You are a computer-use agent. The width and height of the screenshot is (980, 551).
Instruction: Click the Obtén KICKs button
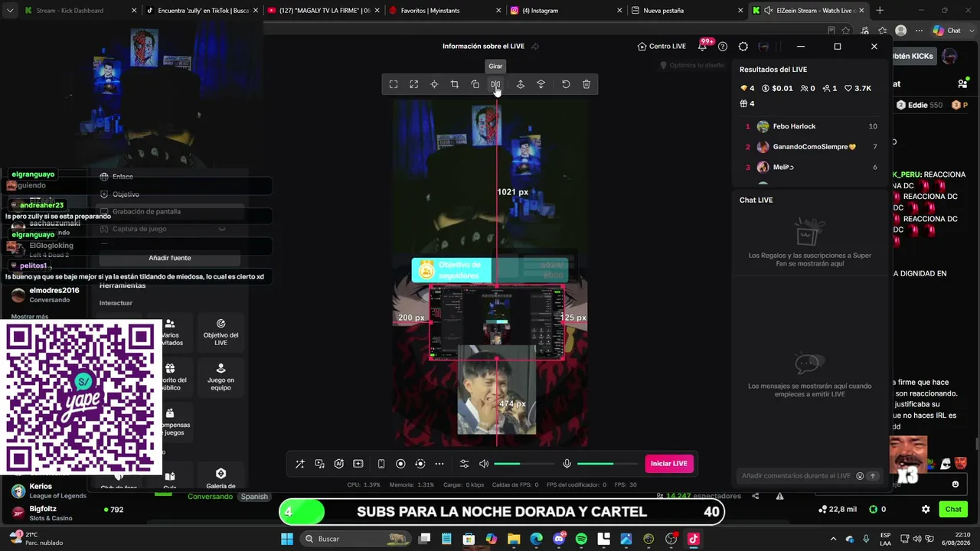tap(913, 56)
